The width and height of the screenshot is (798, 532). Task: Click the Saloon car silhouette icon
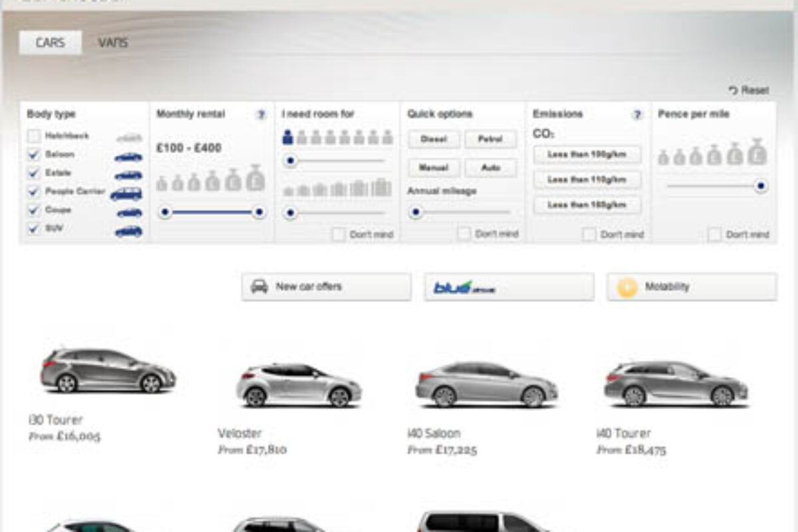(129, 157)
